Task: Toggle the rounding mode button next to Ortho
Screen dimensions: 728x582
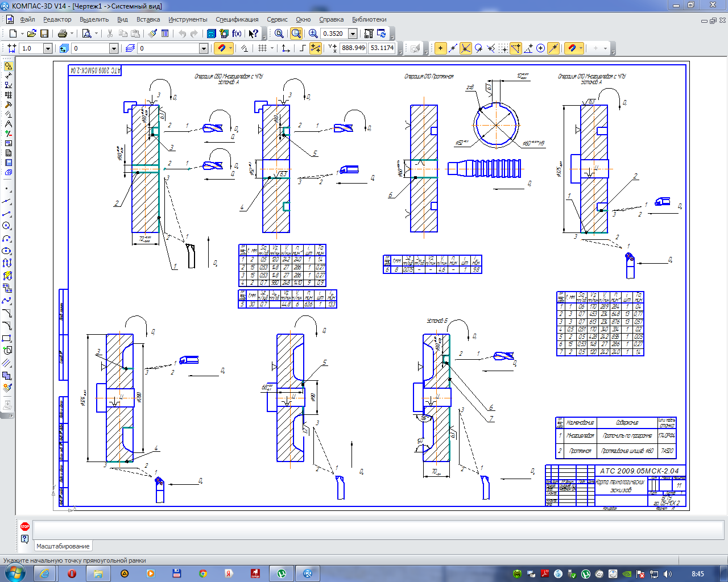Action: [315, 48]
